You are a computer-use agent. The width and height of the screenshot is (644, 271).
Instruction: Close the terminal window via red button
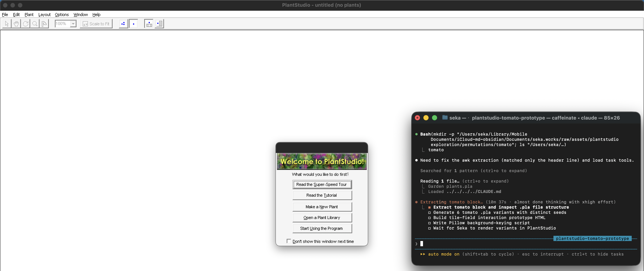417,118
